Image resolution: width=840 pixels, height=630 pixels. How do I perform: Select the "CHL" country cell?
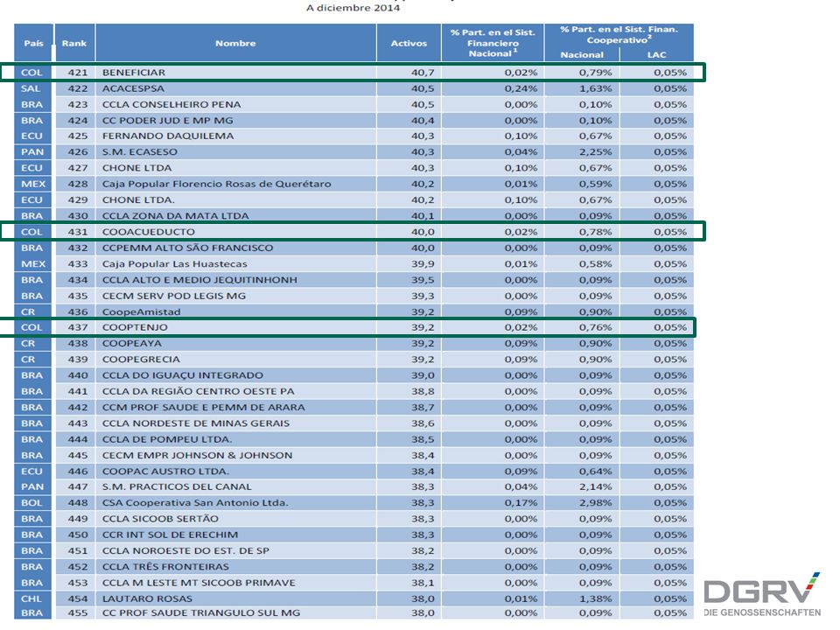pos(31,598)
